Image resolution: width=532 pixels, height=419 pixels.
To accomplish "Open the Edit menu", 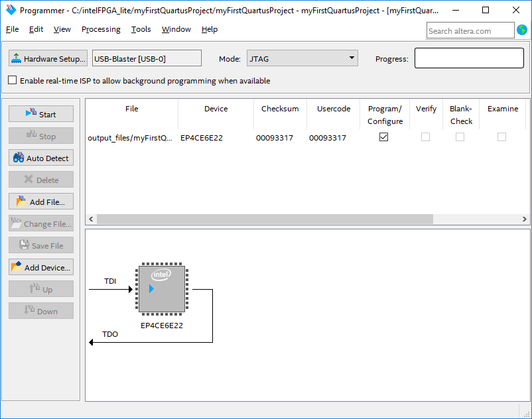I will pos(36,29).
